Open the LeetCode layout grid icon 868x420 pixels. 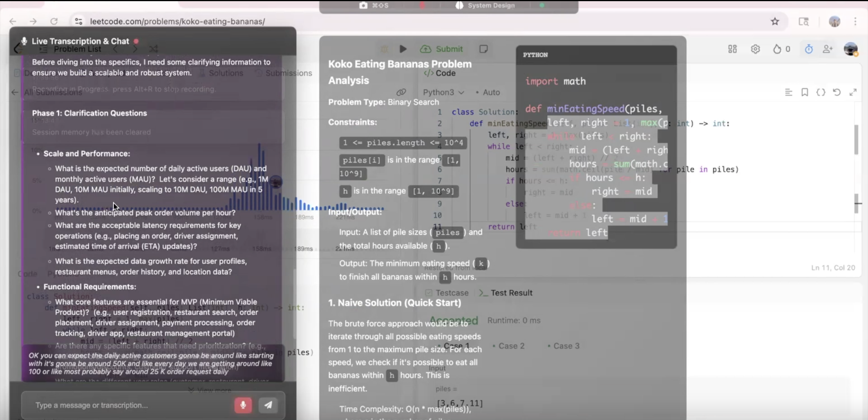click(732, 49)
